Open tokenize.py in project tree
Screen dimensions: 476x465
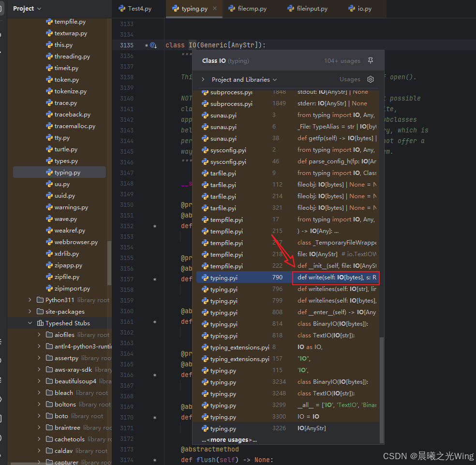[66, 91]
